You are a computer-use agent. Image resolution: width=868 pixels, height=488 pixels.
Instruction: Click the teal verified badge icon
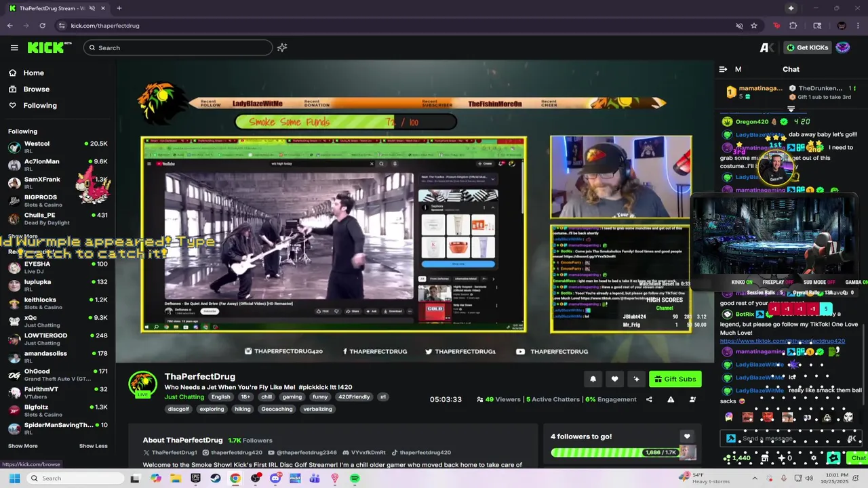833,459
